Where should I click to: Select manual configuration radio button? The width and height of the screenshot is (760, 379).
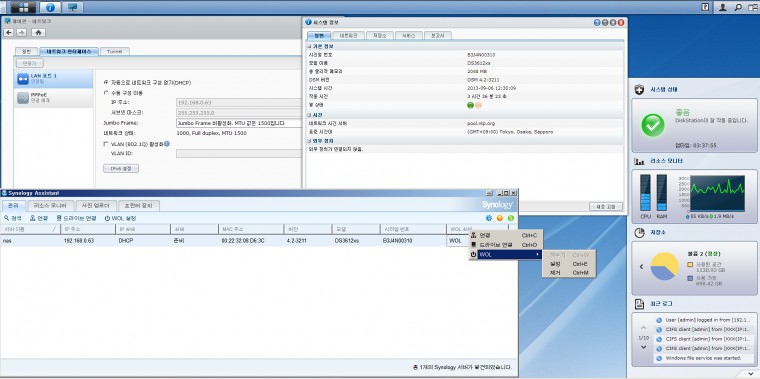(106, 93)
